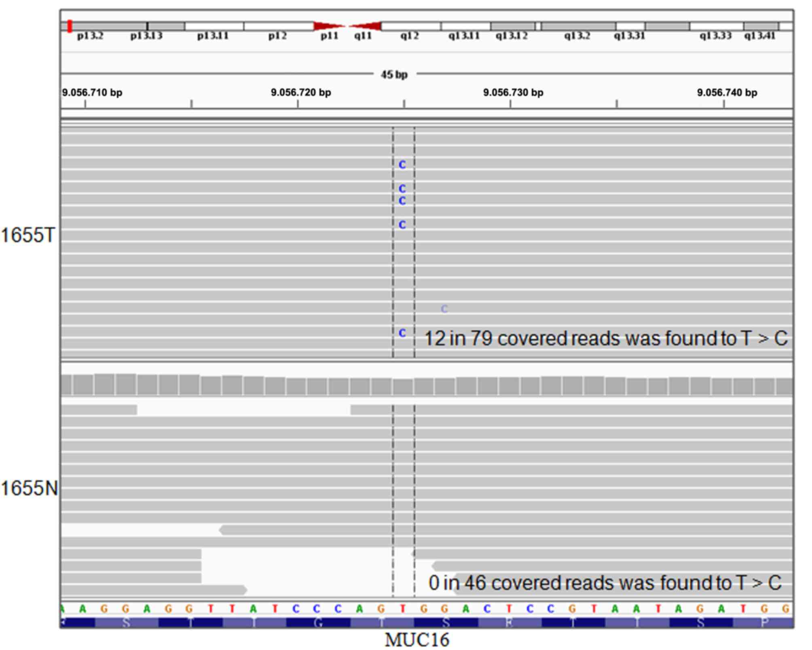Image resolution: width=812 pixels, height=650 pixels.
Task: Click the topmost blue C mismatch base
Action: [402, 165]
